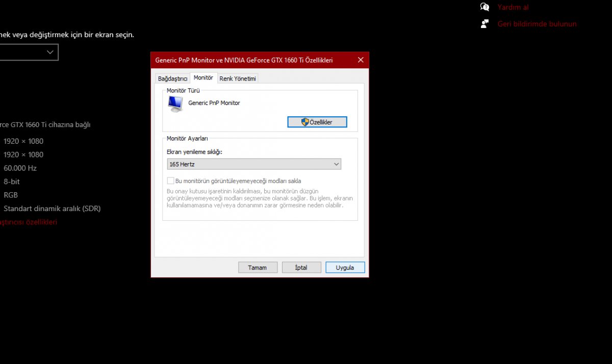This screenshot has height=364, width=612.
Task: Click the dialog title bar text
Action: coord(244,60)
